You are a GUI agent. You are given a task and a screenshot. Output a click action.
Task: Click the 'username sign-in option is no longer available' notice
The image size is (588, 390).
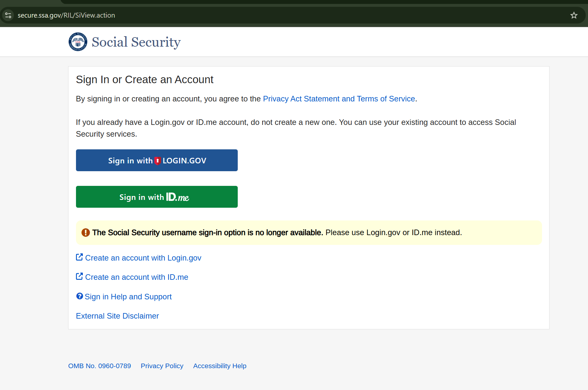309,232
